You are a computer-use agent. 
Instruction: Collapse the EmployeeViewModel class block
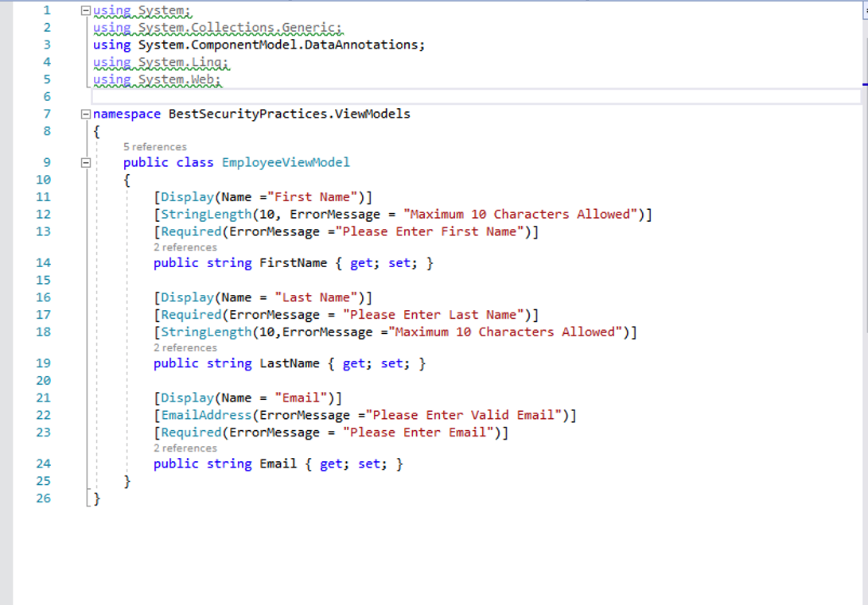click(86, 163)
